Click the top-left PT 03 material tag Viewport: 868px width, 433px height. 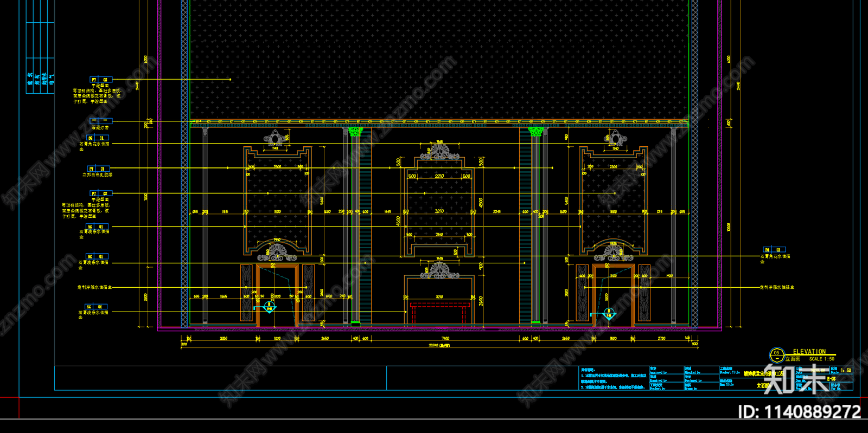[x=100, y=80]
